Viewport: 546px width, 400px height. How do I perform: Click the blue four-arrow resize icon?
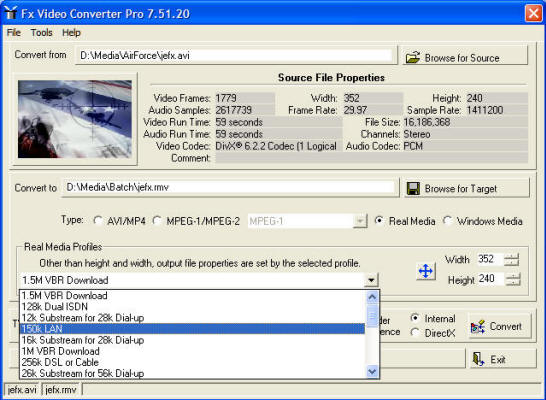coord(426,271)
